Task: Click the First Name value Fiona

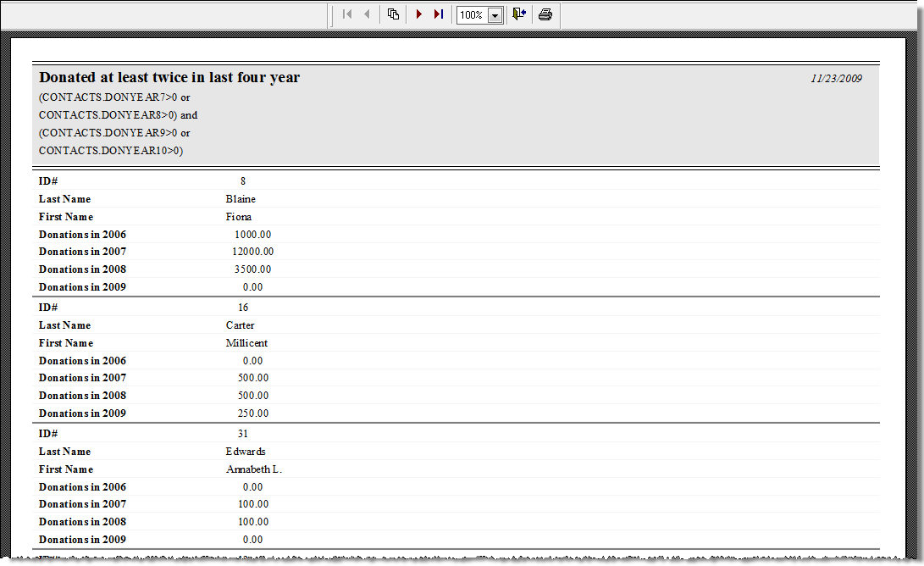Action: (x=239, y=217)
